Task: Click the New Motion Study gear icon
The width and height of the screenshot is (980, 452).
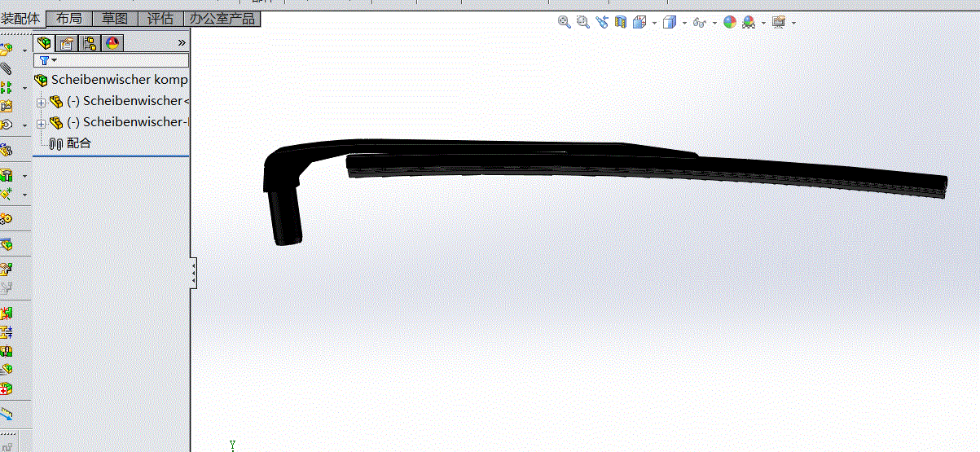Action: pos(7,219)
